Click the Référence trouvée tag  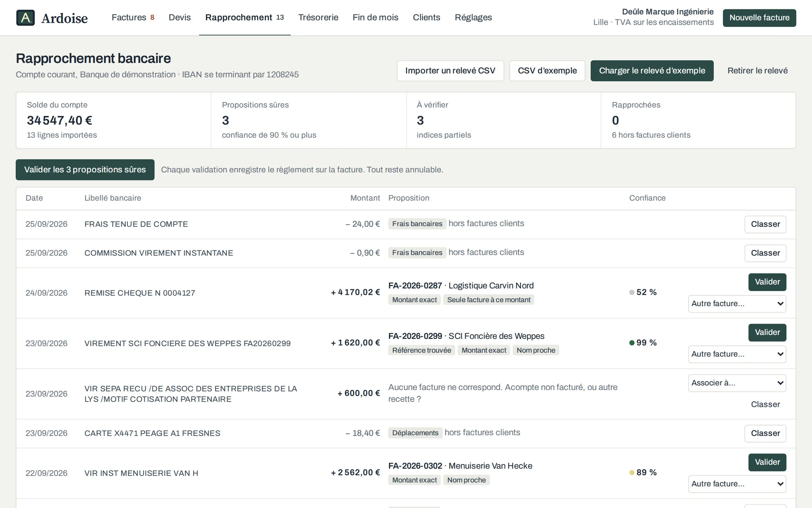[x=421, y=350]
